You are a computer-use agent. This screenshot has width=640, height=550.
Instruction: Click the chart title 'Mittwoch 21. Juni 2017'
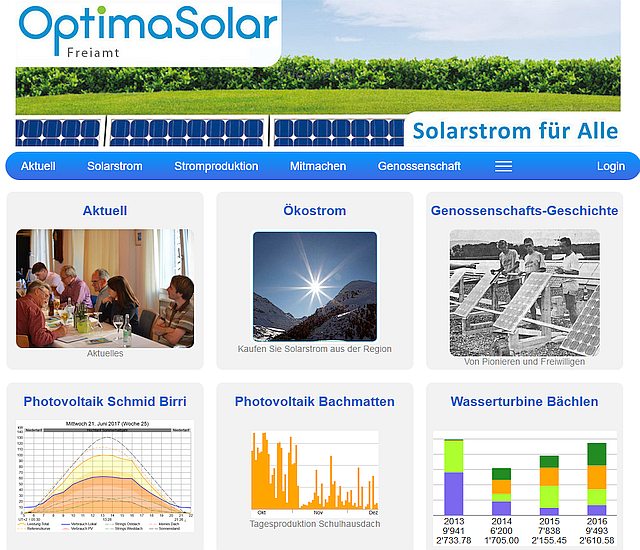pyautogui.click(x=107, y=424)
